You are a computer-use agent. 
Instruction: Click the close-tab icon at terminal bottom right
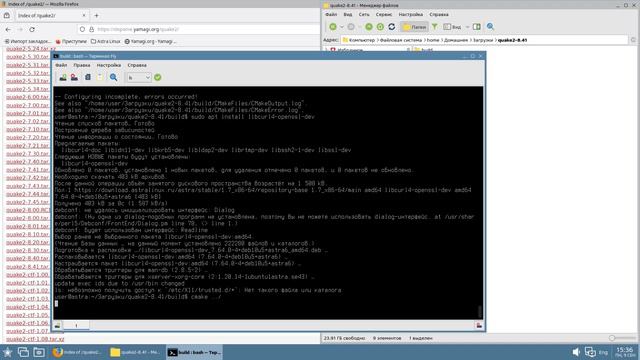coord(479,325)
